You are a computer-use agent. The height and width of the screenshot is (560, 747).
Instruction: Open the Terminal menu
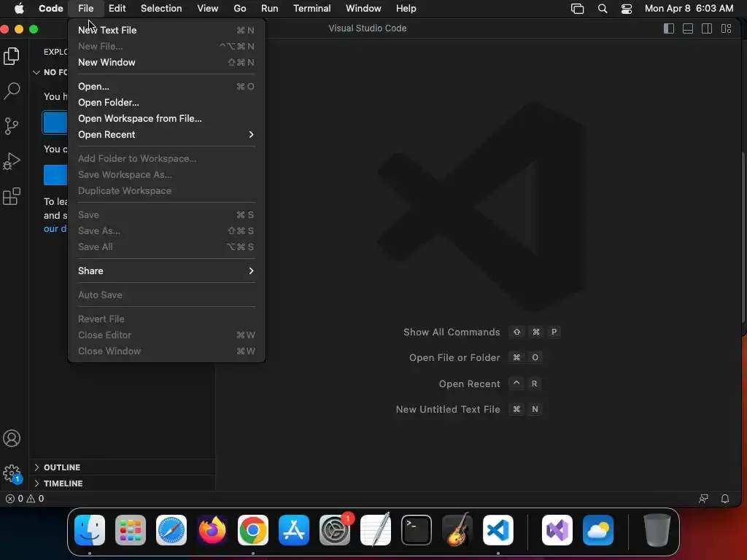click(x=311, y=9)
